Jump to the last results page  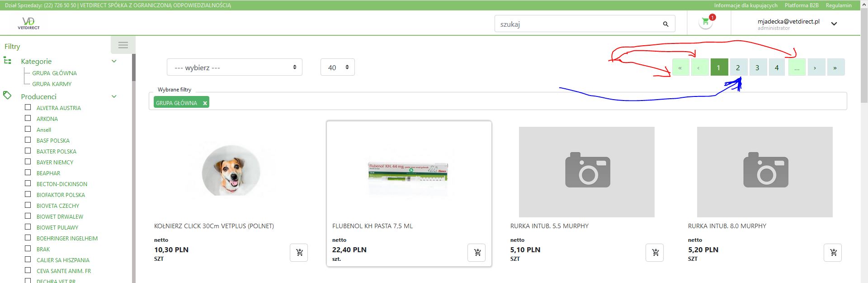[835, 67]
